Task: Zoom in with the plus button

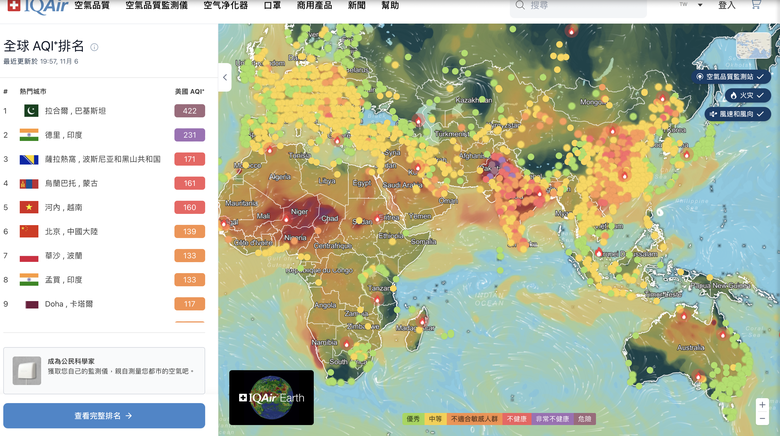Action: [762, 405]
